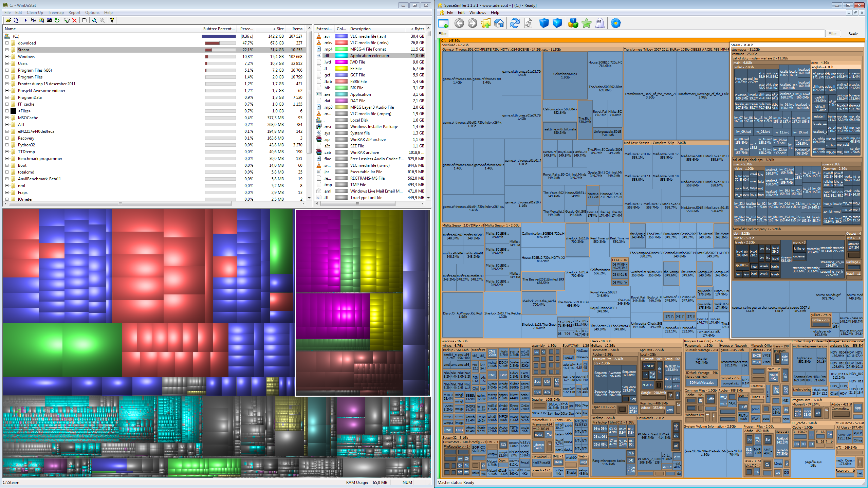Image resolution: width=868 pixels, height=488 pixels.
Task: Click the magenta color swatch for .iwd
Action: pyautogui.click(x=341, y=62)
